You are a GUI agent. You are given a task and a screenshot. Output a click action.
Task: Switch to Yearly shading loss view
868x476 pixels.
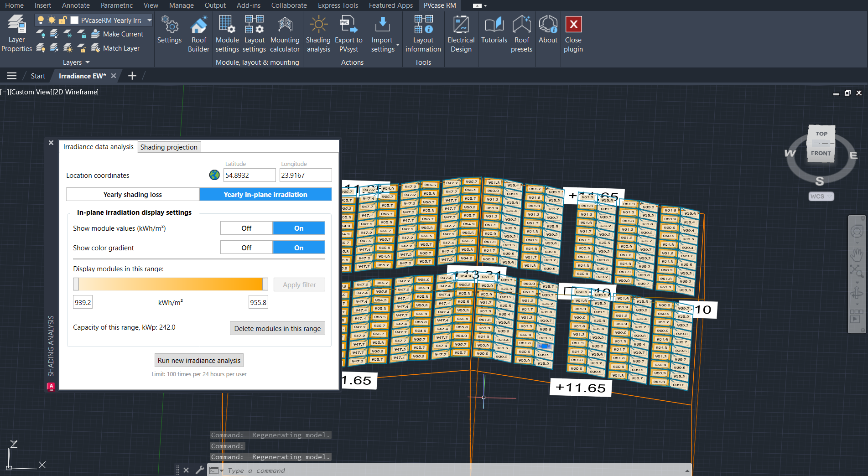133,194
